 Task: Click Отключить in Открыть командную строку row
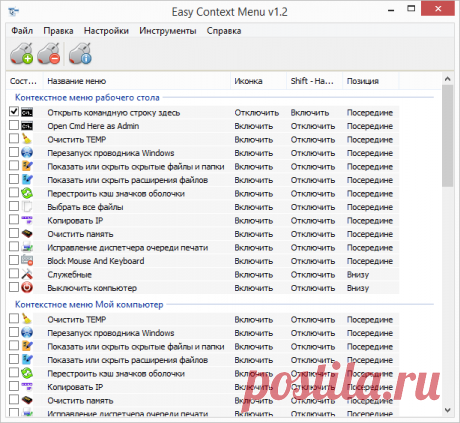(x=257, y=113)
